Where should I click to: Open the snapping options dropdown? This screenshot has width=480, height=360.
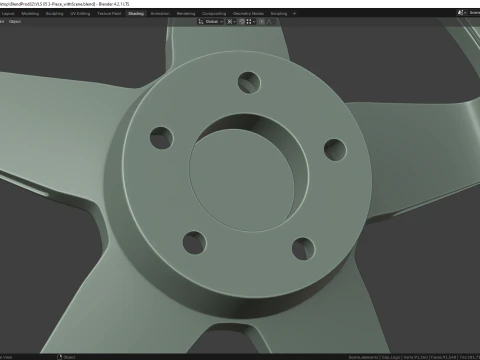(251, 22)
